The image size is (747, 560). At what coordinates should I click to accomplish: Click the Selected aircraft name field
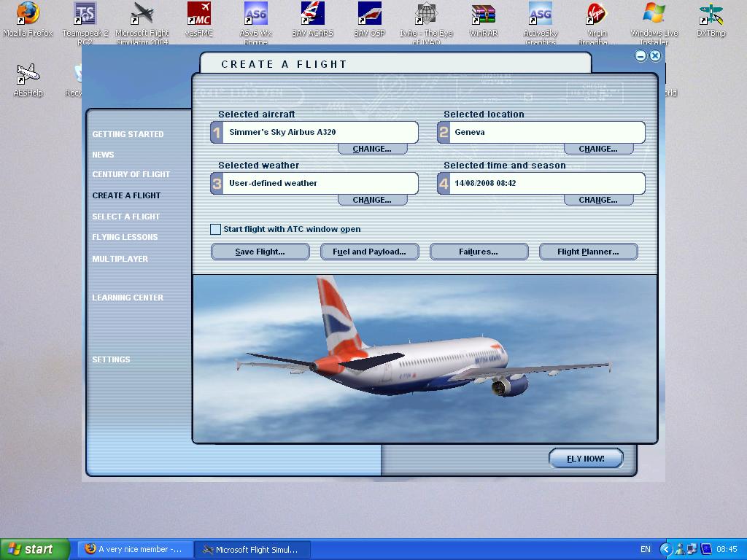click(321, 133)
